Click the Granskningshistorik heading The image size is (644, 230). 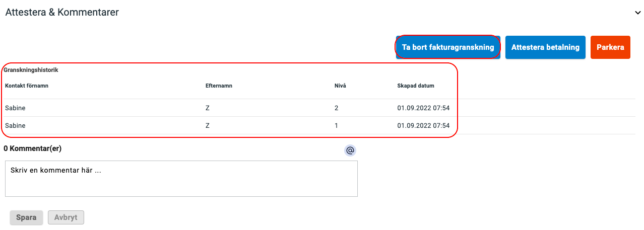click(x=31, y=70)
